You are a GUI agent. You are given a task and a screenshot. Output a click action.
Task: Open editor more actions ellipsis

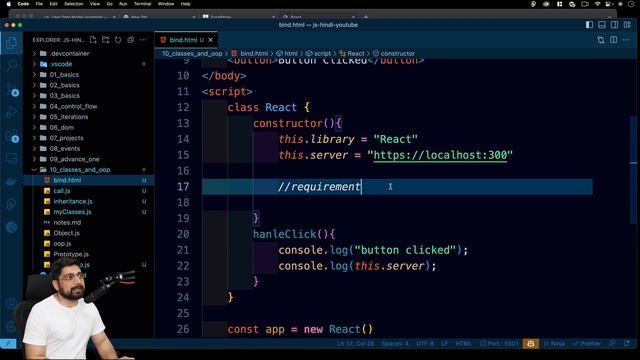pos(626,40)
